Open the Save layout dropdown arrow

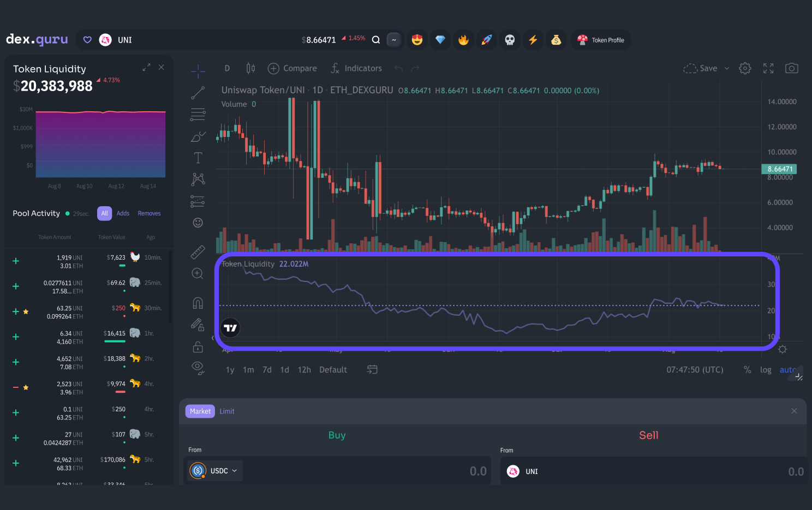coord(727,69)
